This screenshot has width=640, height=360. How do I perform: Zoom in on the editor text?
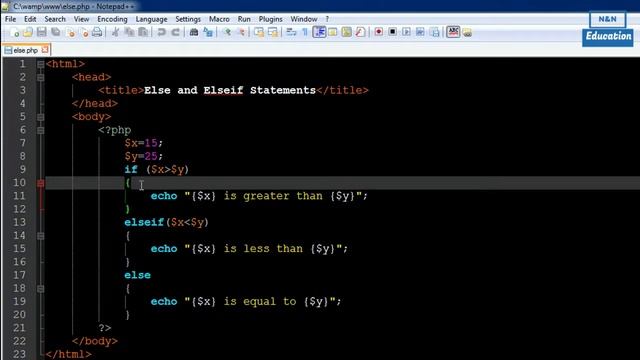227,32
